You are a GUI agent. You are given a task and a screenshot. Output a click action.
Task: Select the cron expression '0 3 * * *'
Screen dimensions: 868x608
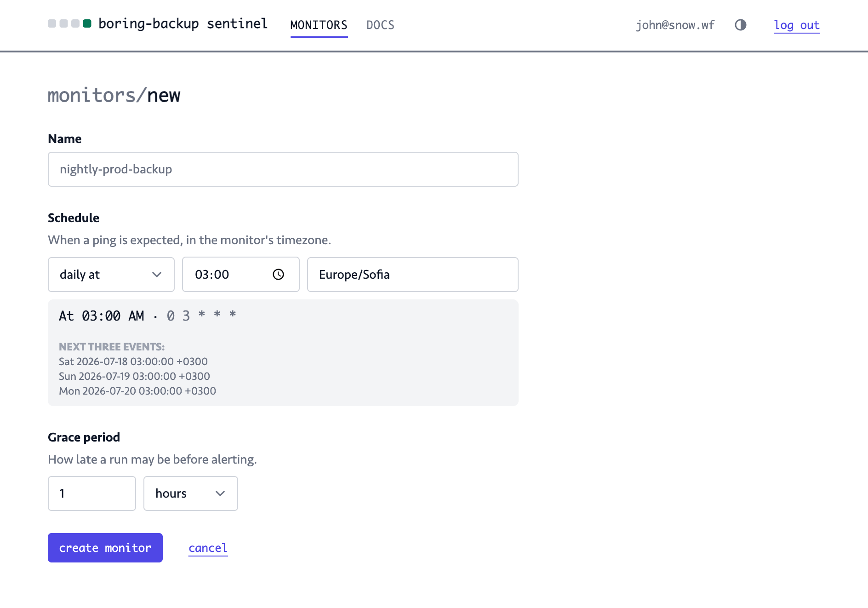point(202,315)
